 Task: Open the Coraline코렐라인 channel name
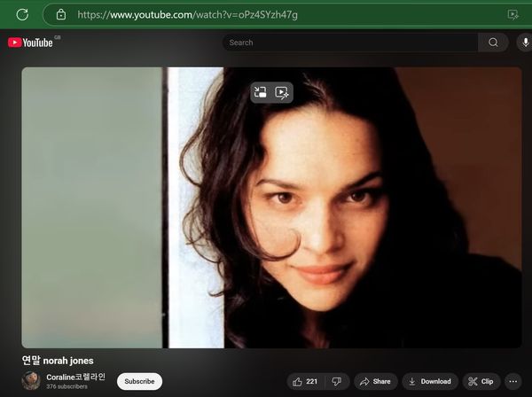pos(76,377)
